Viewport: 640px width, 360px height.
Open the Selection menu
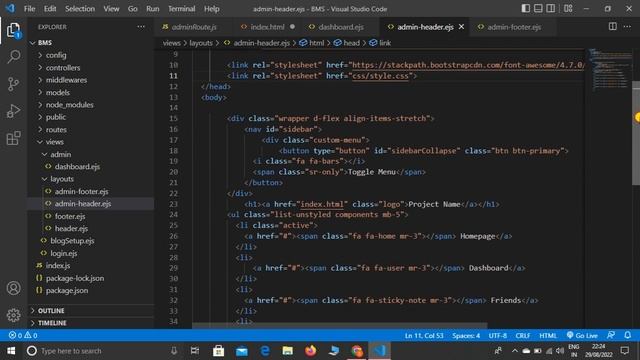[80, 9]
